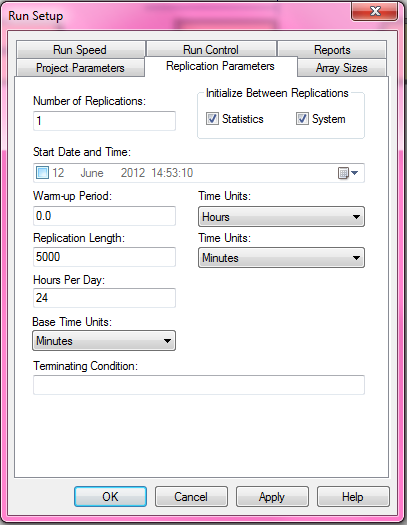Select the Replication Length input field

pos(104,257)
